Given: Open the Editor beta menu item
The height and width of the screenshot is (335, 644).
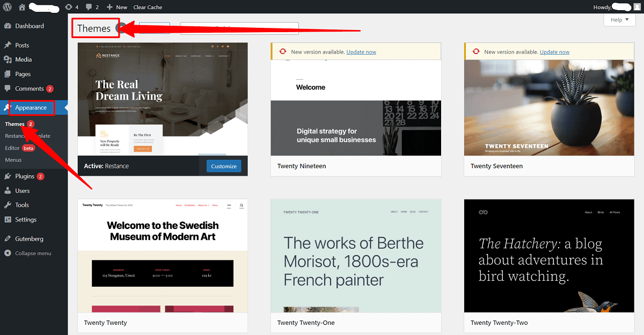Looking at the screenshot, I should pos(13,147).
